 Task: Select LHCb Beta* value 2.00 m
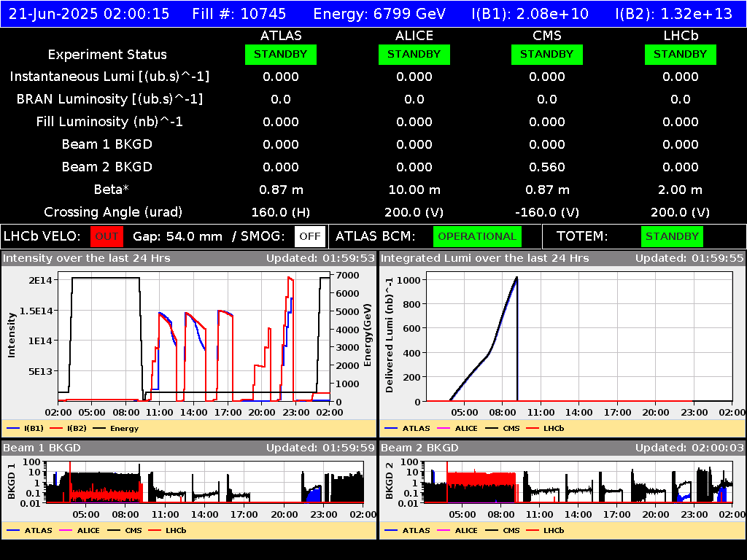(x=681, y=190)
